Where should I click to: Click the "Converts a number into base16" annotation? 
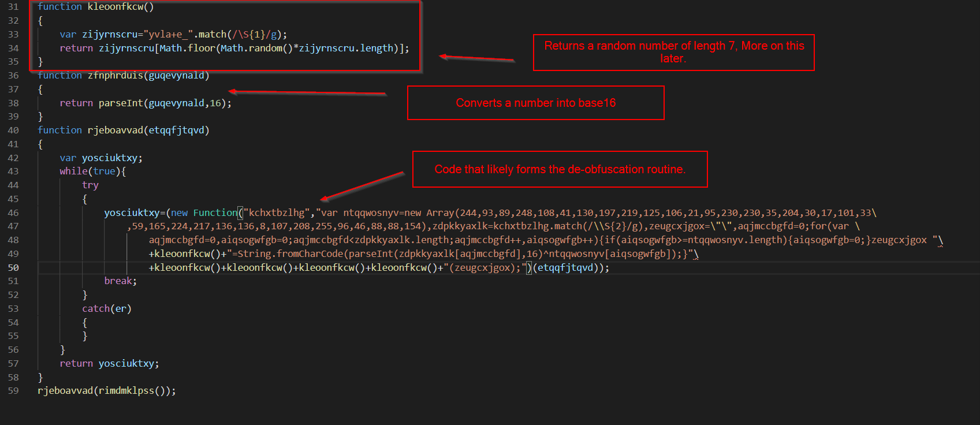[x=535, y=103]
